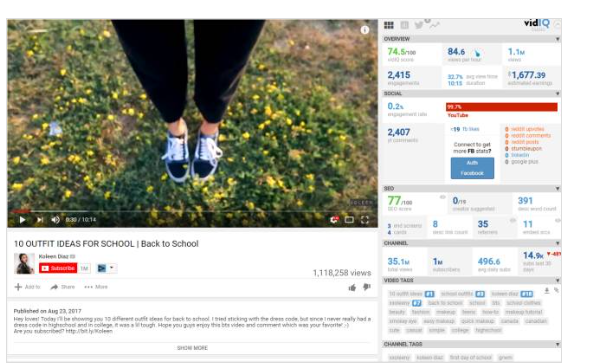613x363 pixels.
Task: Open vidIQ Twitter tab icon
Action: (419, 25)
